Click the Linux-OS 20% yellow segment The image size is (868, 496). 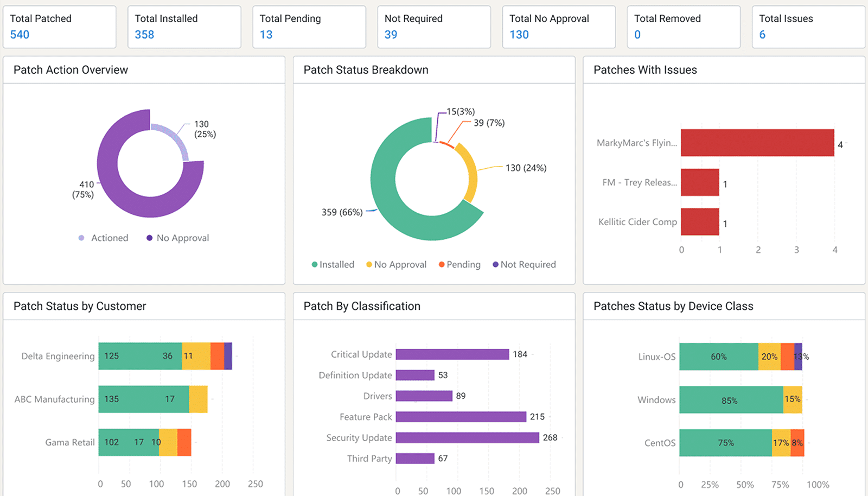770,357
